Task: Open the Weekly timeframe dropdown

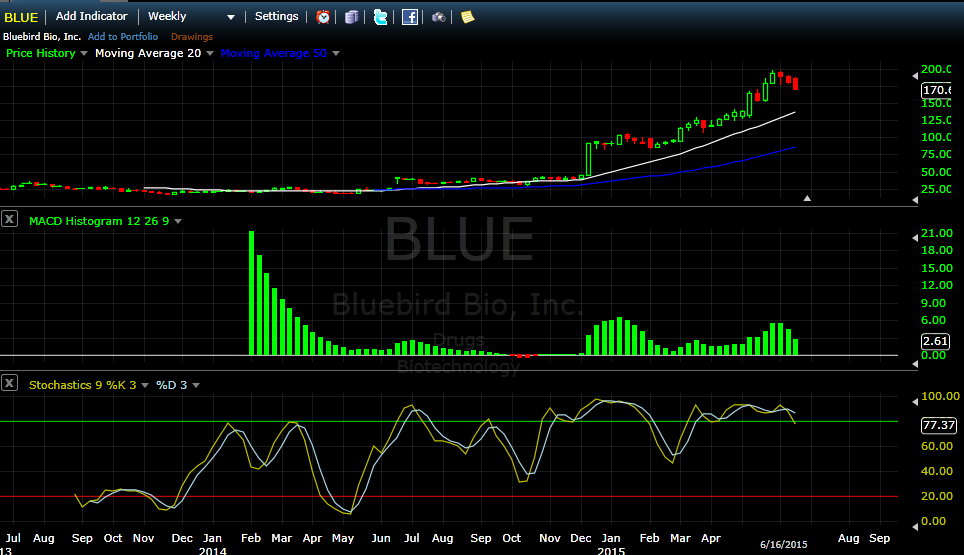Action: 191,17
